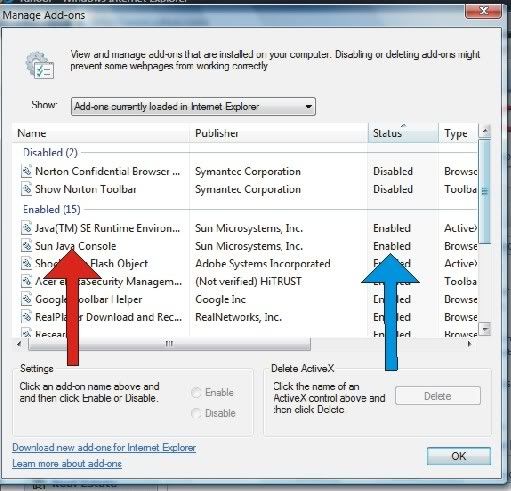The width and height of the screenshot is (511, 491).
Task: Click Enabled status of Sun Java Console
Action: 392,246
